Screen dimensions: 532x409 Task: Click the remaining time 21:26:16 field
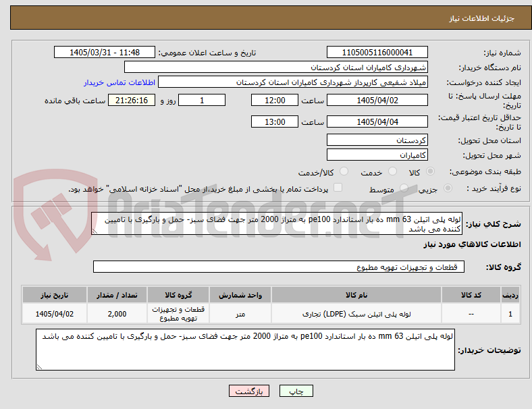(132, 101)
